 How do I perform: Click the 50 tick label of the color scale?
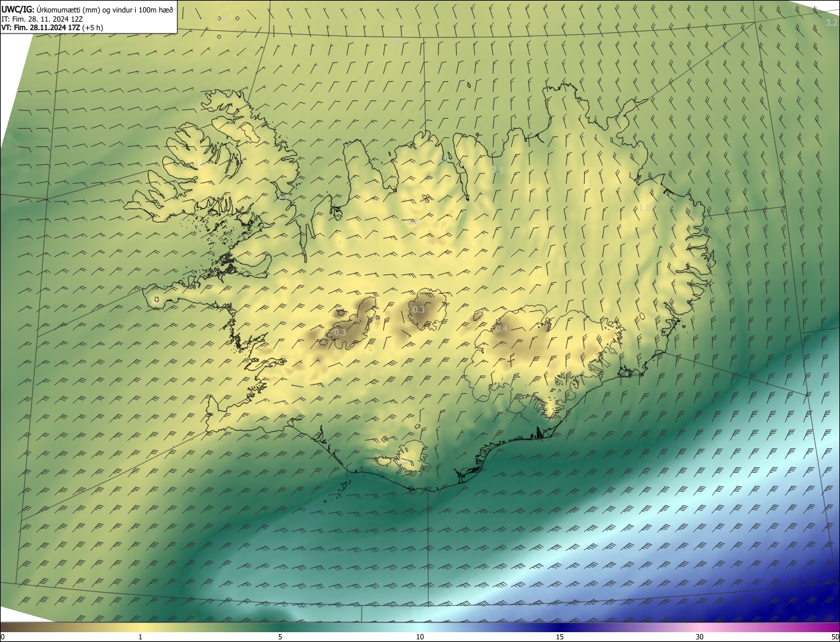tap(835, 637)
